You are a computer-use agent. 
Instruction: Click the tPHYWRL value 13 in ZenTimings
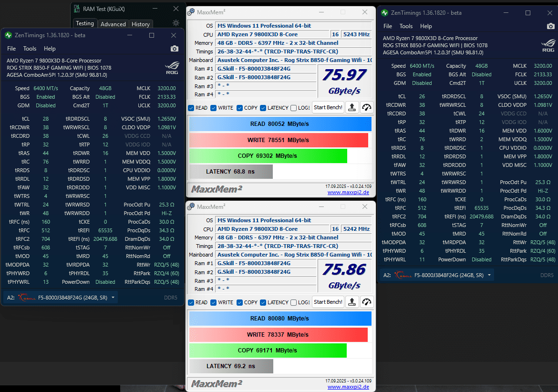[46, 282]
